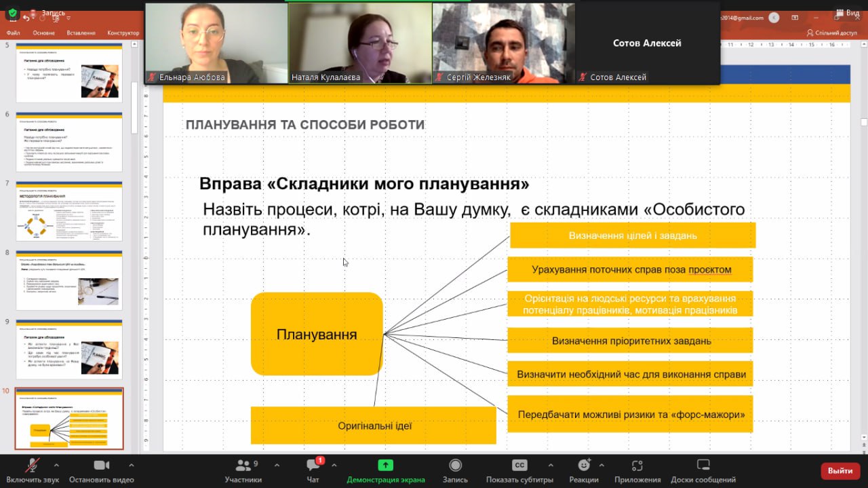Open Доски сообщений whiteboards
The image size is (868, 488).
tap(703, 470)
